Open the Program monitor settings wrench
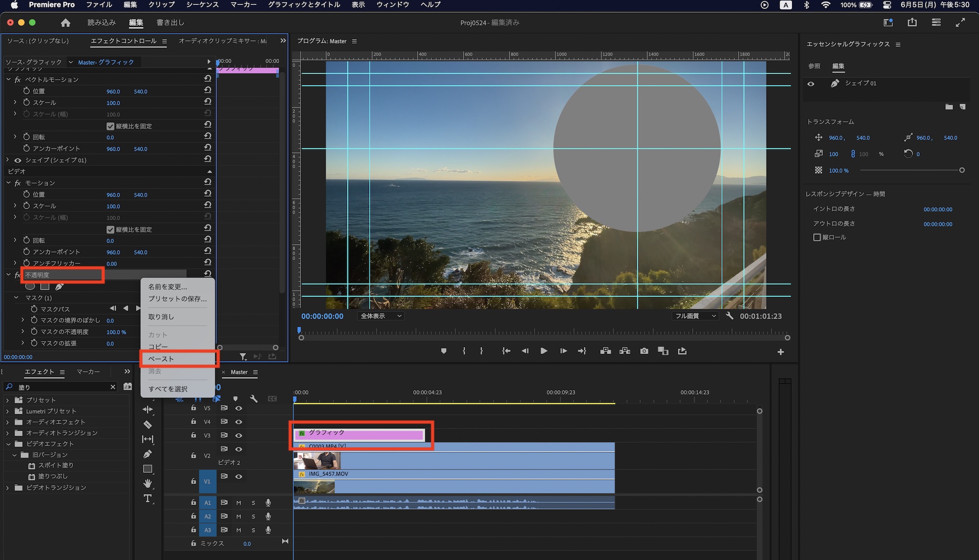 tap(729, 316)
